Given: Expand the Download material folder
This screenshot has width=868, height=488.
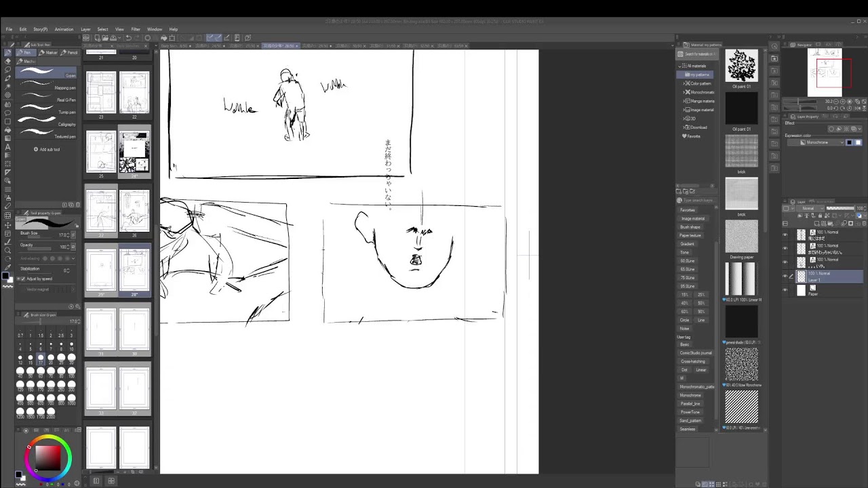Looking at the screenshot, I should click(x=684, y=127).
